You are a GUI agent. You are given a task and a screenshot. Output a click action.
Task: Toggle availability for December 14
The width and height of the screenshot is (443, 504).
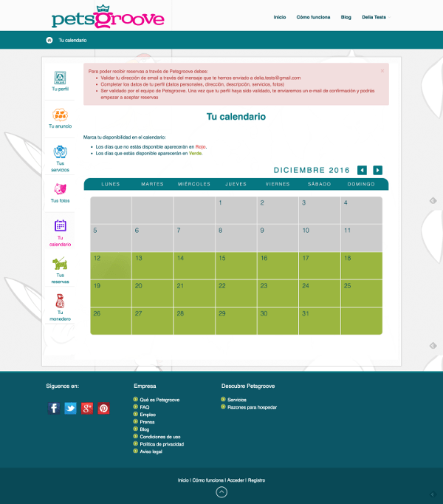click(x=194, y=265)
